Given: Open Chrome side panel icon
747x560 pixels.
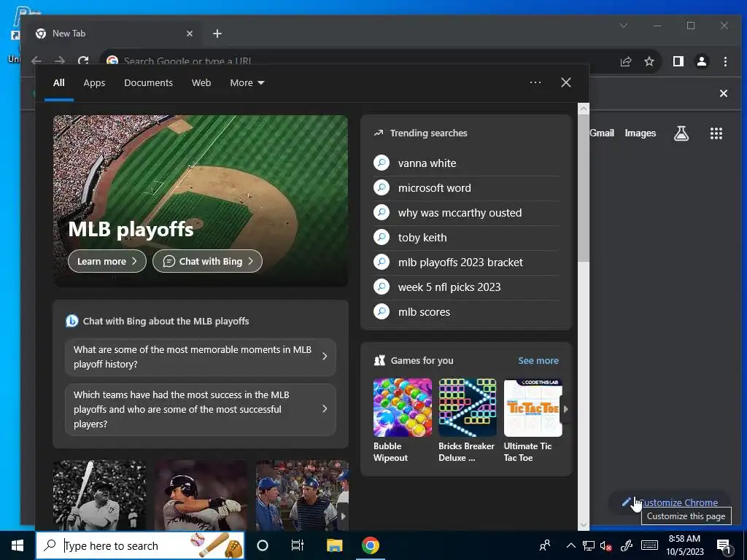Looking at the screenshot, I should pyautogui.click(x=678, y=61).
